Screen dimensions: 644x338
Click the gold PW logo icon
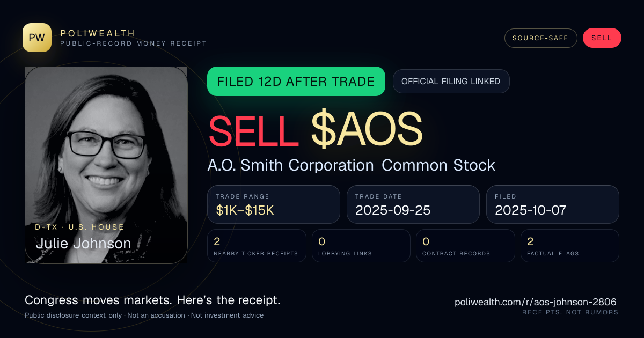[37, 38]
